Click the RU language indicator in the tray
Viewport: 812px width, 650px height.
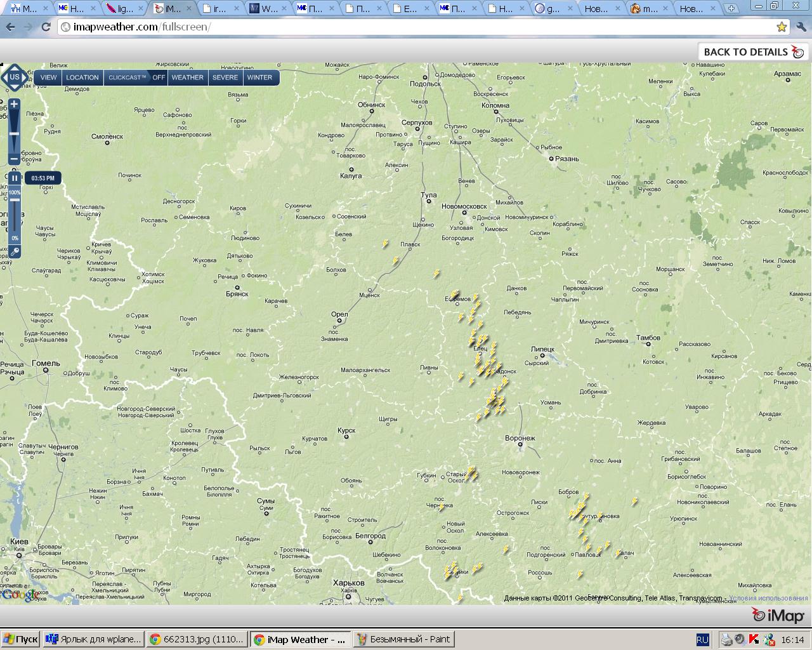click(x=702, y=639)
